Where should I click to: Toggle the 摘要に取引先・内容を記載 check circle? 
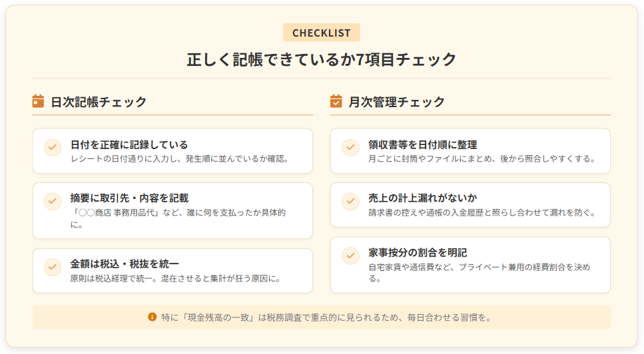point(53,201)
